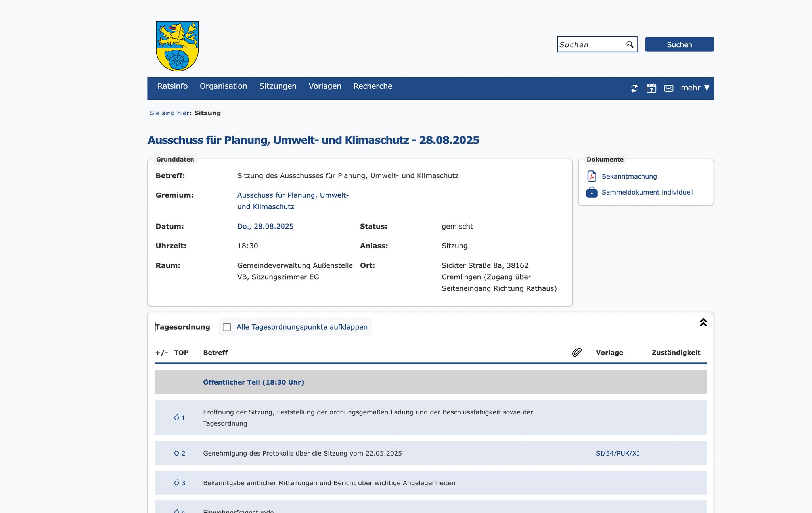This screenshot has width=812, height=513.
Task: Click the refresh arrows icon in the navigation bar
Action: pos(634,88)
